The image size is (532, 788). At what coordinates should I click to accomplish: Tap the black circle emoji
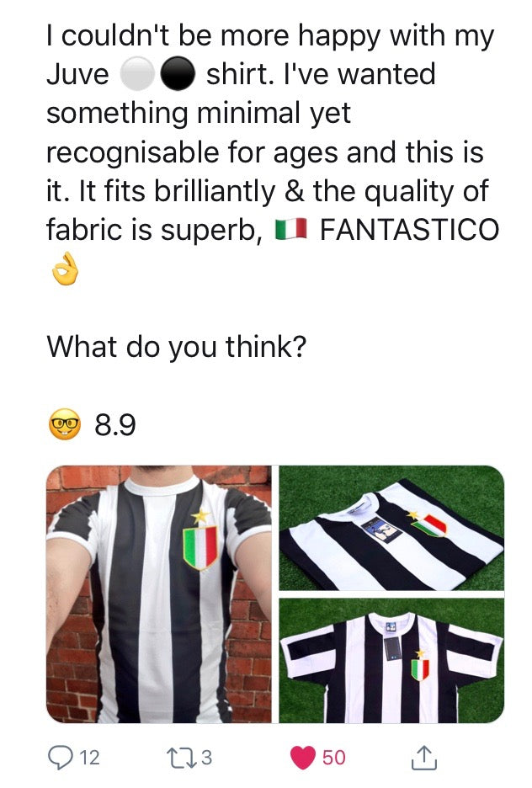[x=178, y=73]
